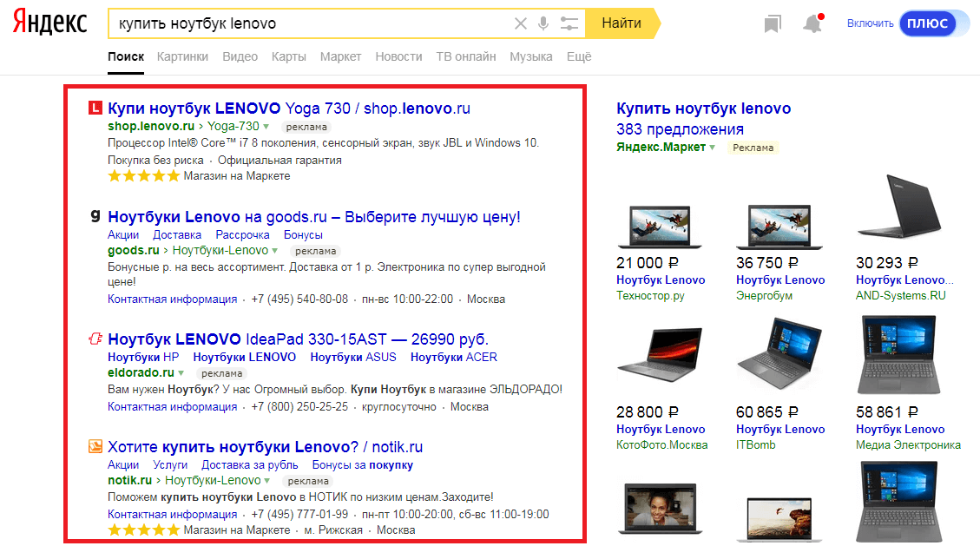Open the Доставка link under goods.ru

coord(177,234)
